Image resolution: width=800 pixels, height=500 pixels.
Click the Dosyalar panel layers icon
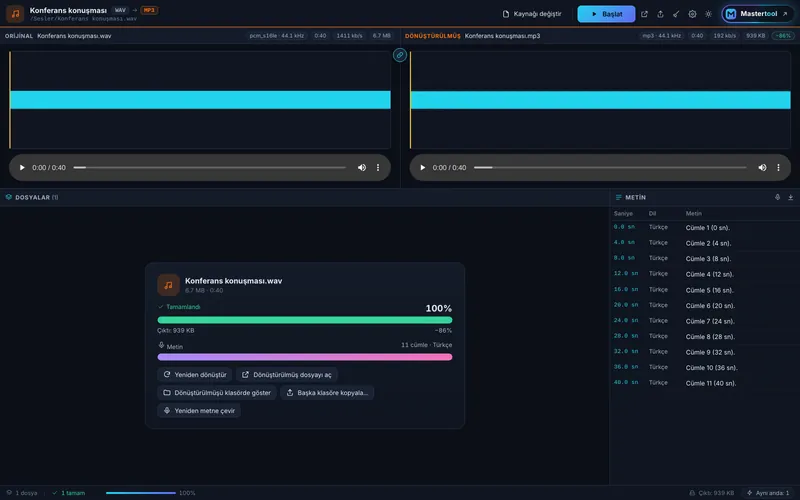point(9,197)
